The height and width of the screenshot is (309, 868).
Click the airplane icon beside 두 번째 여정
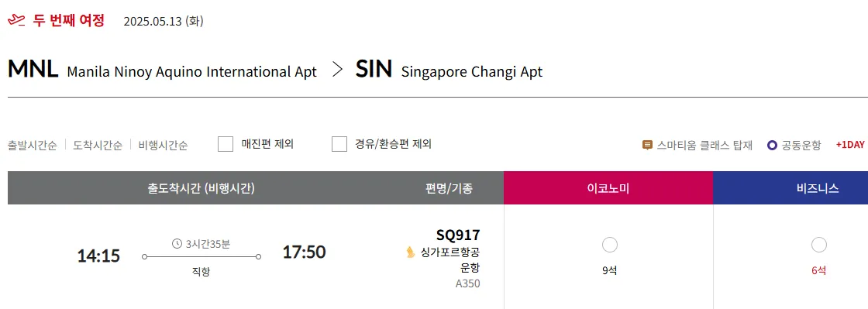[x=16, y=22]
